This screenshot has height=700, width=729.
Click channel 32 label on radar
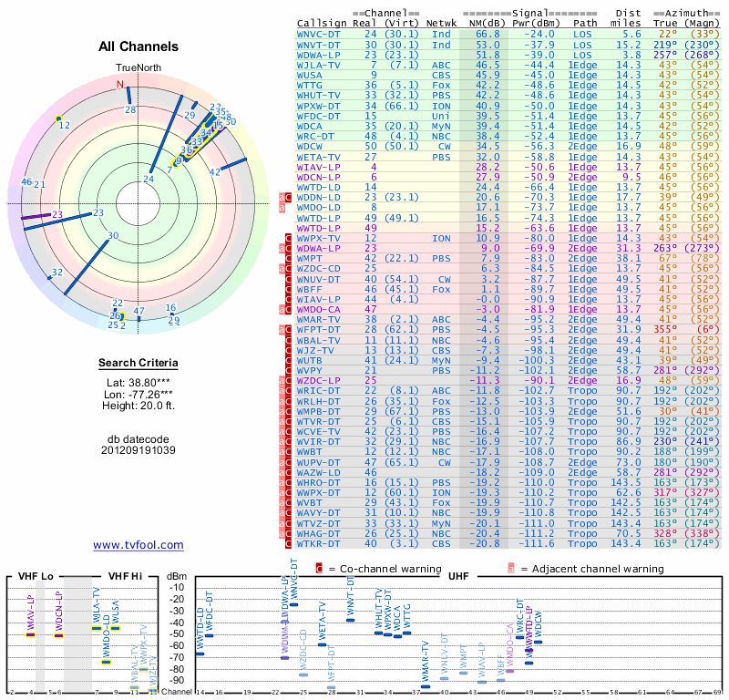click(x=57, y=273)
